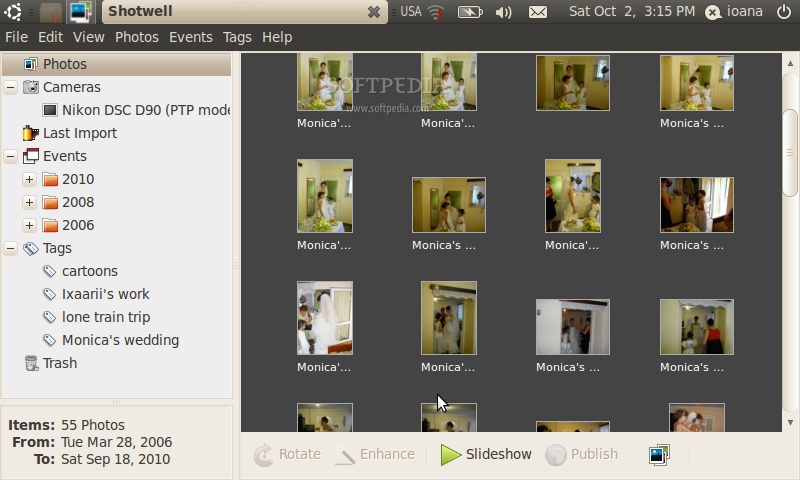Collapse the Cameras section
Screen dimensions: 800x480
pyautogui.click(x=10, y=87)
